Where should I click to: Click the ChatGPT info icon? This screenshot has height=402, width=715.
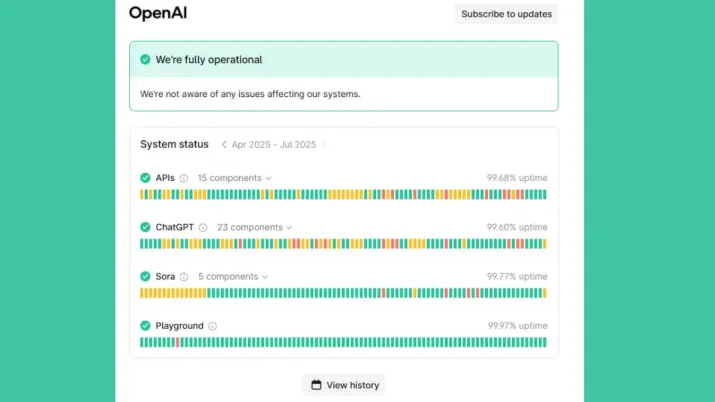(203, 227)
